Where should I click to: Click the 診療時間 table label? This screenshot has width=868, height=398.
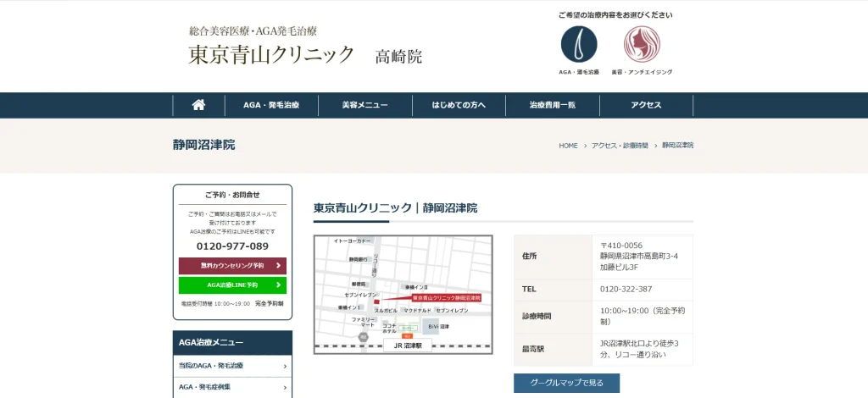click(x=537, y=316)
